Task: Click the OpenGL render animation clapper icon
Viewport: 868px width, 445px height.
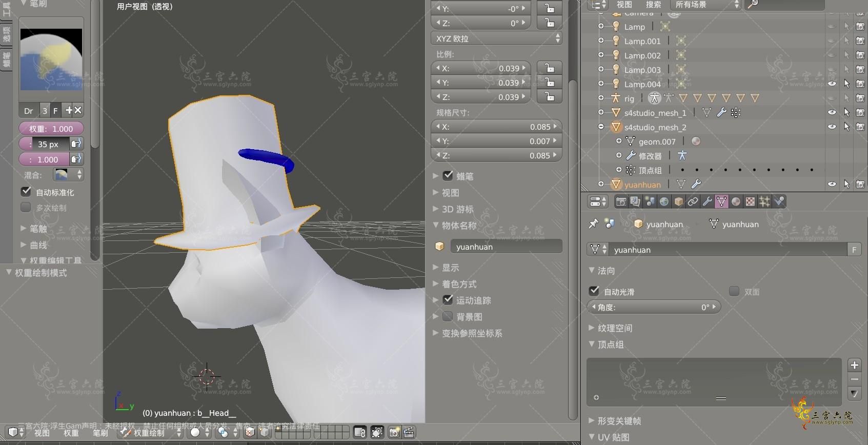Action: [x=409, y=433]
